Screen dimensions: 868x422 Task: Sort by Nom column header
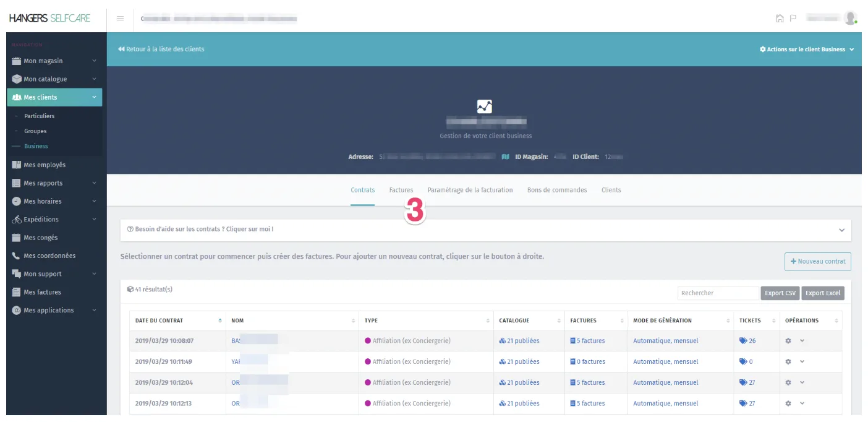pyautogui.click(x=292, y=321)
